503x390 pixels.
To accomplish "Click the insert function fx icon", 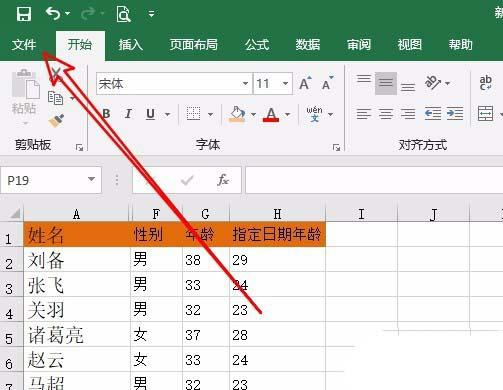I will pyautogui.click(x=223, y=180).
